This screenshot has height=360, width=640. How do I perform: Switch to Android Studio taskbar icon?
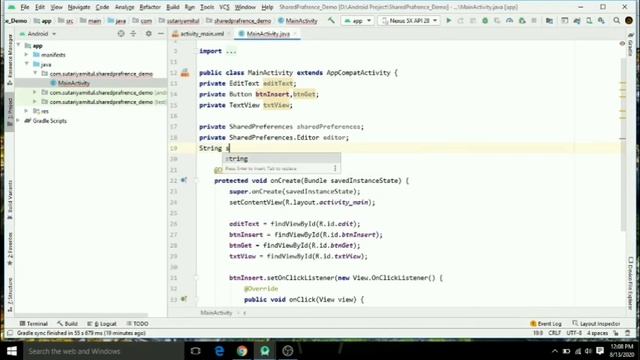pyautogui.click(x=265, y=351)
